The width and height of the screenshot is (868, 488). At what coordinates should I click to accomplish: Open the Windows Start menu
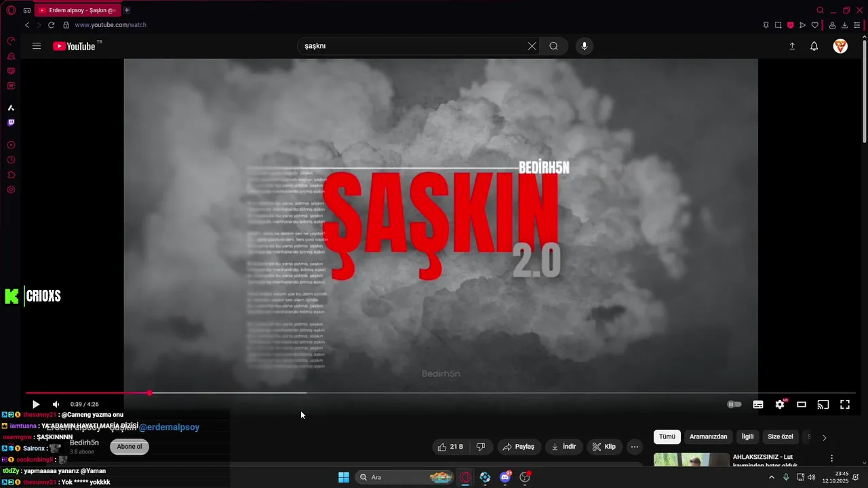point(344,477)
